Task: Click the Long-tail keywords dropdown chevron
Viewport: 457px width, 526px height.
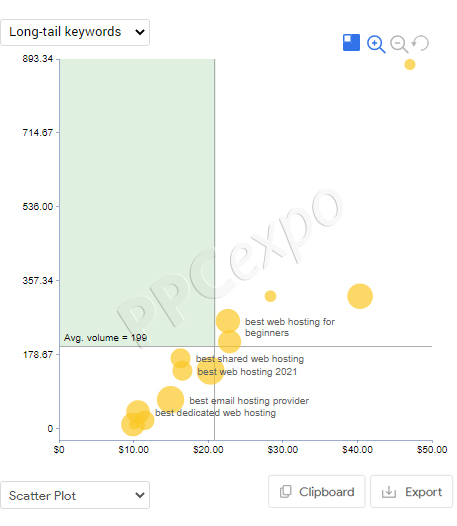Action: [x=140, y=32]
